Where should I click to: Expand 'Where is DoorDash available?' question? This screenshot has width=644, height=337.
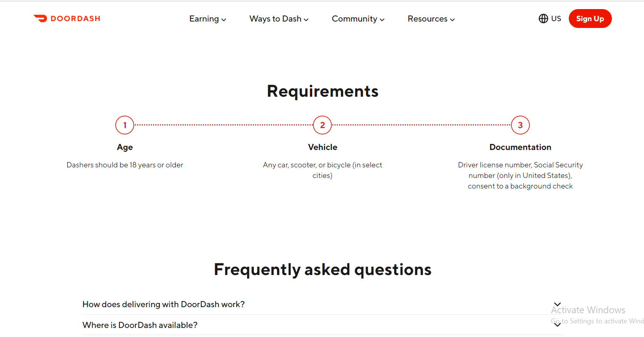pos(322,325)
